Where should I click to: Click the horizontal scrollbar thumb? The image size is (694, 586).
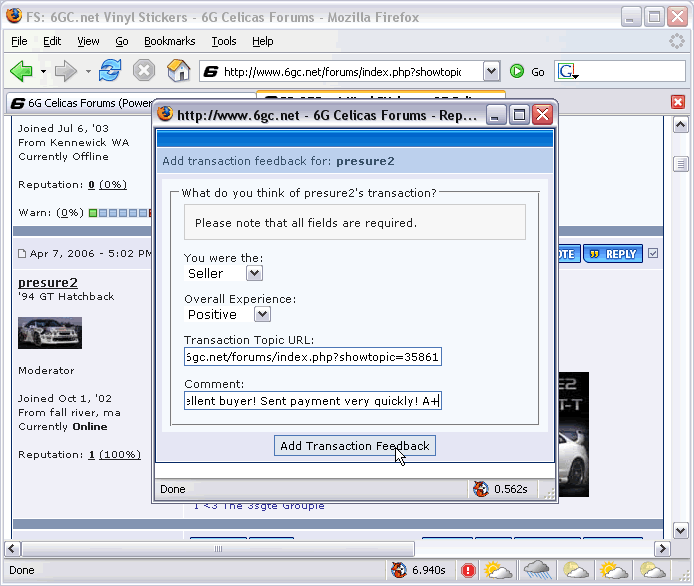[x=218, y=549]
